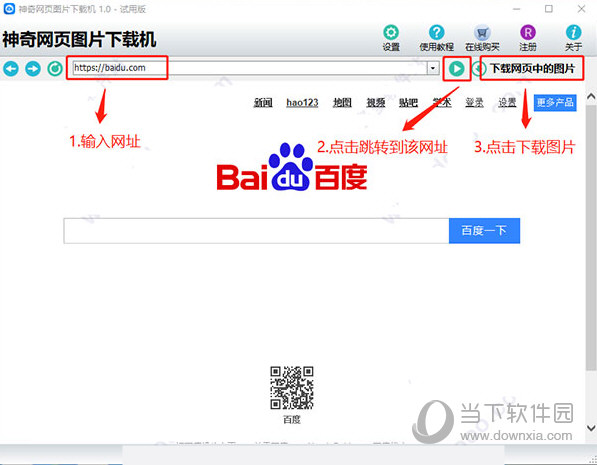Close the 神奇网页图片下载机 window
Screen dimensions: 597x465
tap(581, 8)
